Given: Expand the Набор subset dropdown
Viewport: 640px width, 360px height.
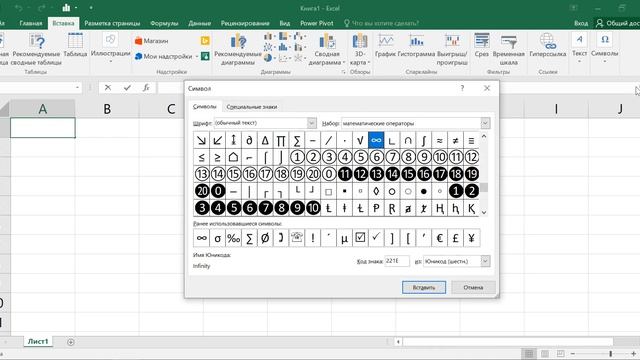Looking at the screenshot, I should (485, 123).
